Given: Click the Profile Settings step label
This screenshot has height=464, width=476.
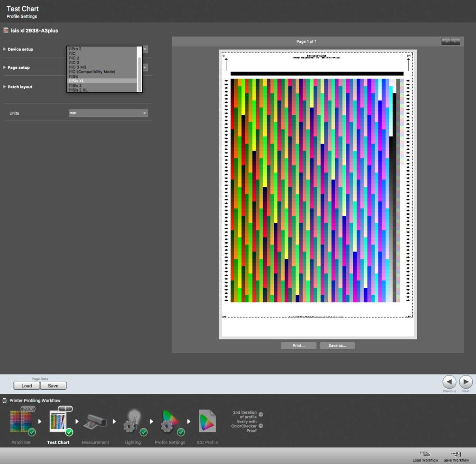Looking at the screenshot, I should pyautogui.click(x=170, y=443).
